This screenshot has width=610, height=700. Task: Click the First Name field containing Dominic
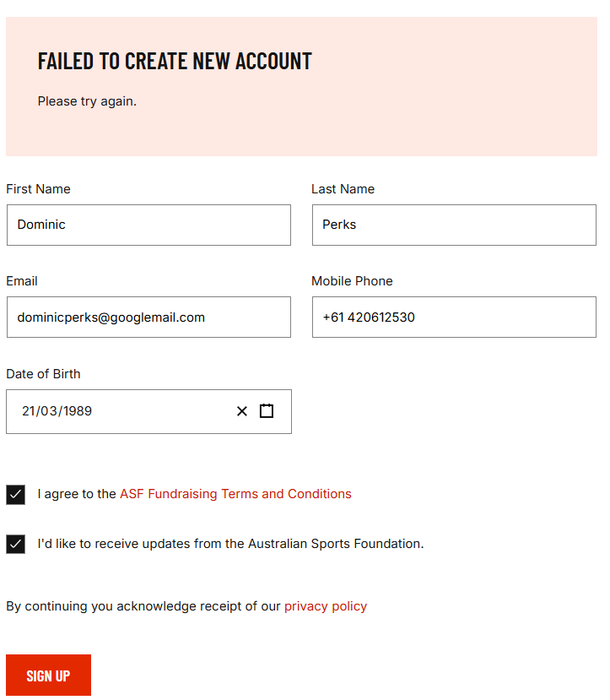click(148, 225)
